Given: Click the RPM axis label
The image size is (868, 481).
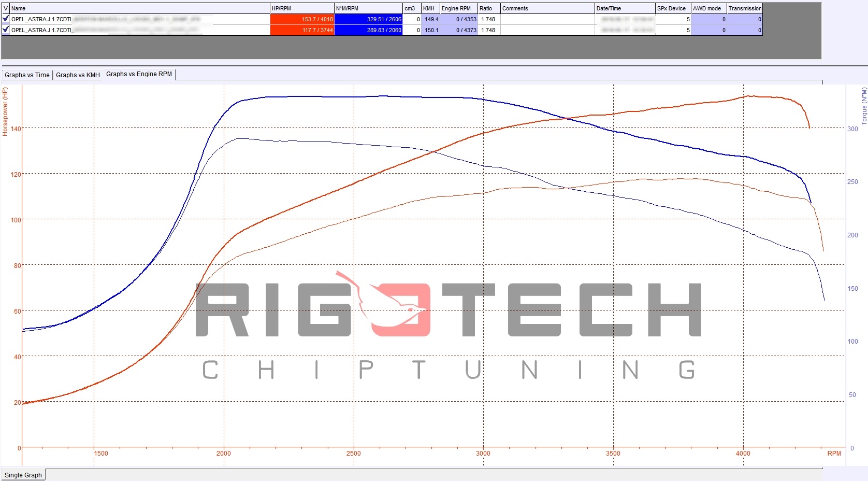Looking at the screenshot, I should 834,453.
